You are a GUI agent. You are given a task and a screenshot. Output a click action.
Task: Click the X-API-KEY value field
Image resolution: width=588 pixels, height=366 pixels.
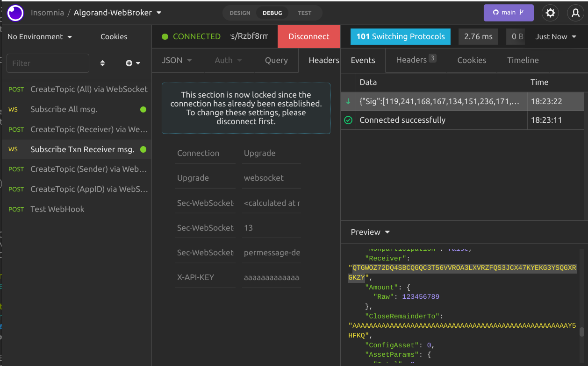point(272,277)
